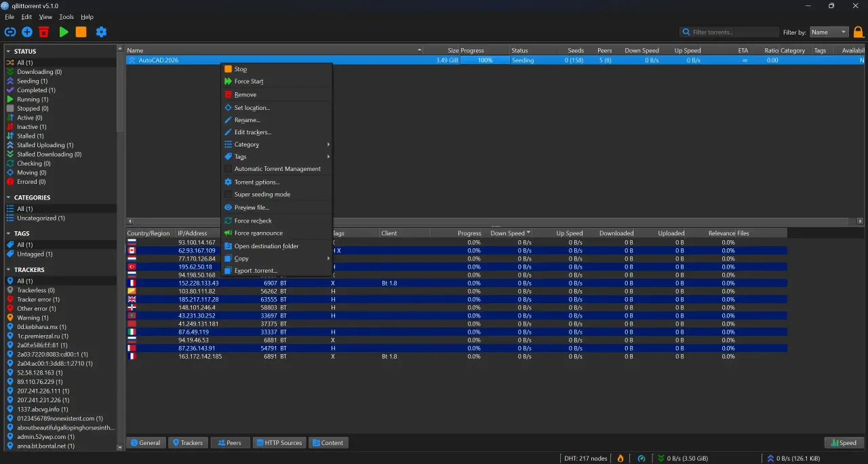Click the Filter torrents search field
The height and width of the screenshot is (464, 868).
(x=730, y=32)
